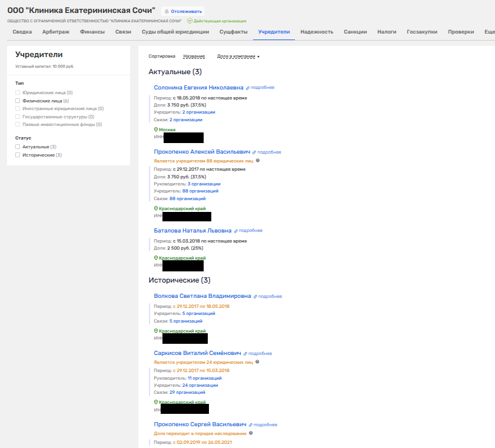Click the Москва location pin icon
The image size is (495, 448).
click(x=156, y=130)
